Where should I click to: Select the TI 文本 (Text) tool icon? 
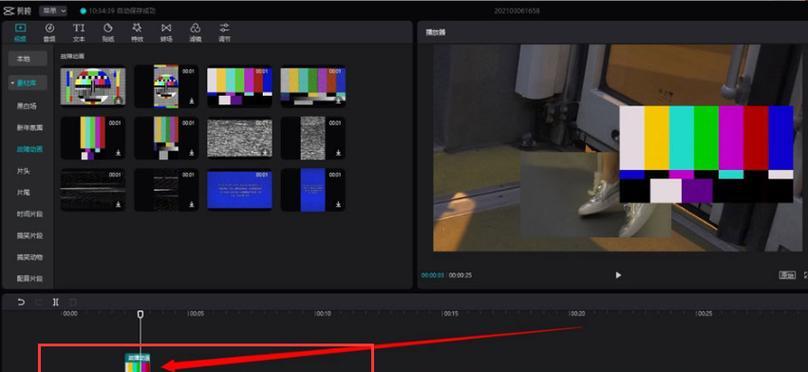tap(78, 32)
